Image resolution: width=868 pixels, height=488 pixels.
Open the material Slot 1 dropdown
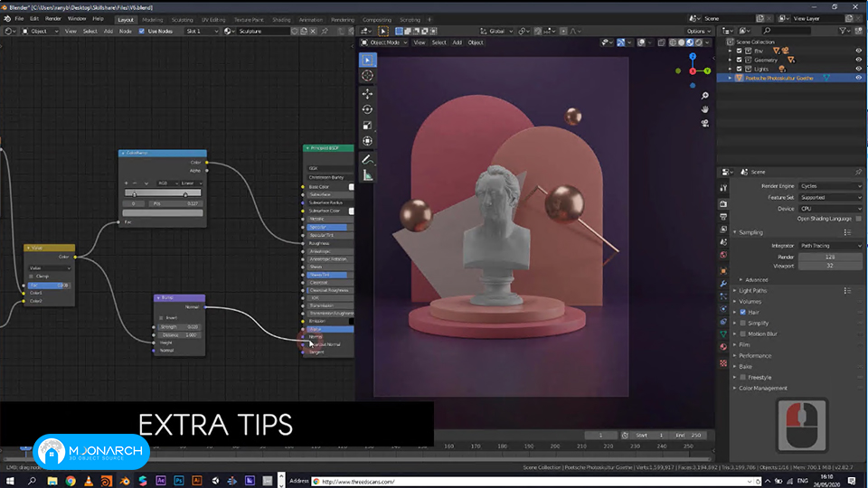click(202, 32)
